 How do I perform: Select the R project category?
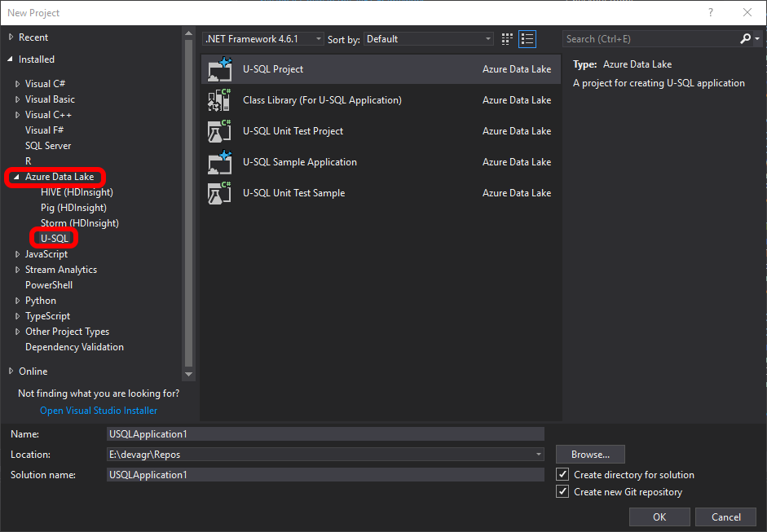[29, 160]
